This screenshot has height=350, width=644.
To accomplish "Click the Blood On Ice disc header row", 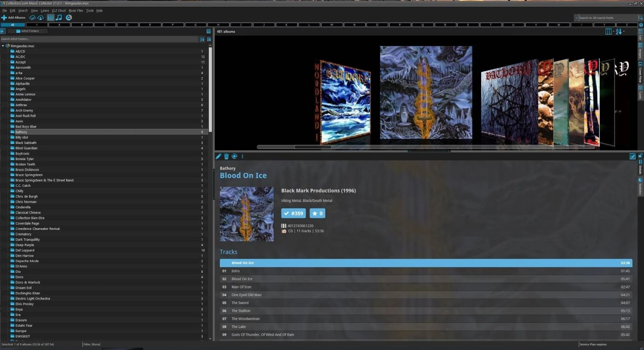I will coord(426,263).
